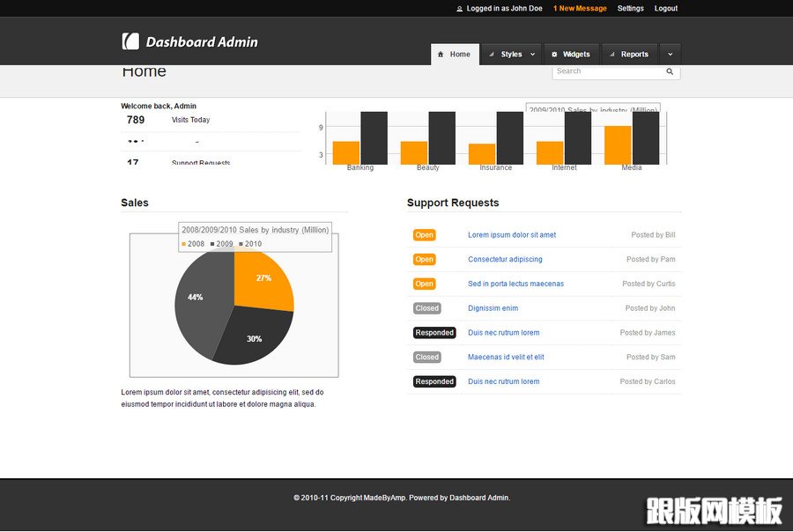Click the Responded badge for James's request
This screenshot has height=532, width=793.
click(434, 333)
